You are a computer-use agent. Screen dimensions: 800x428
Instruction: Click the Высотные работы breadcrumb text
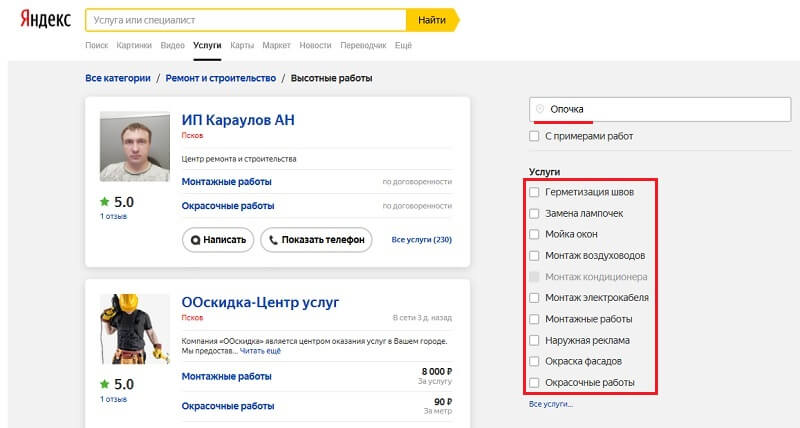tap(332, 78)
